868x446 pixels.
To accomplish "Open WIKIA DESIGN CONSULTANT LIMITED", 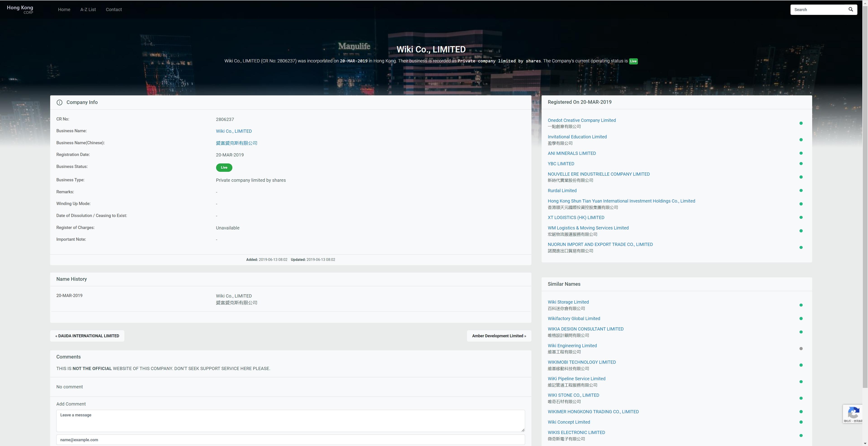I will coord(586,329).
